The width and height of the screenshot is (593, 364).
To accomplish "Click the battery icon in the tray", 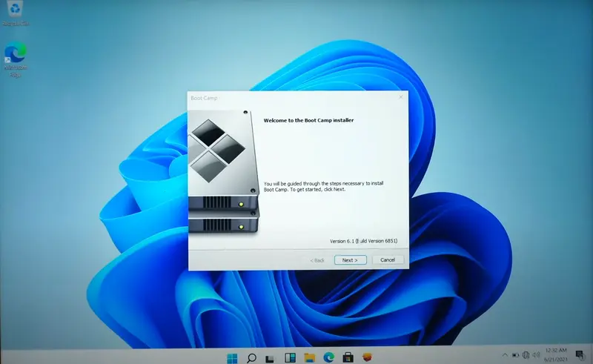I will click(515, 355).
